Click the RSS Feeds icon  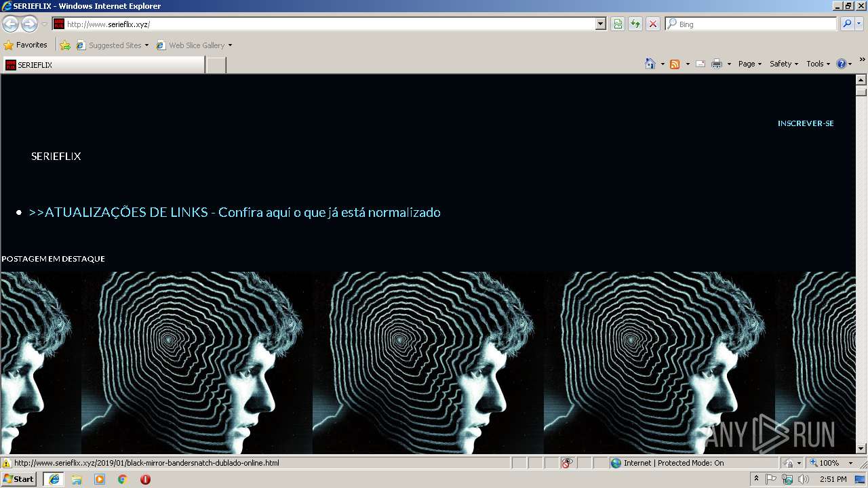(x=675, y=64)
